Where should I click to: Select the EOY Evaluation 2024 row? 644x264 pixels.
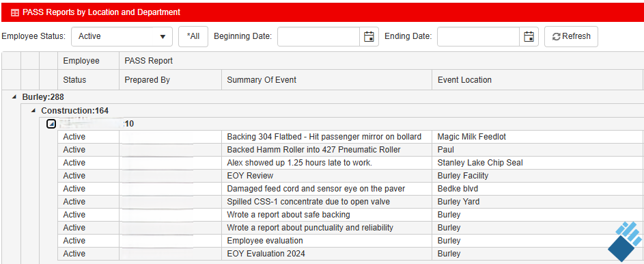point(351,254)
